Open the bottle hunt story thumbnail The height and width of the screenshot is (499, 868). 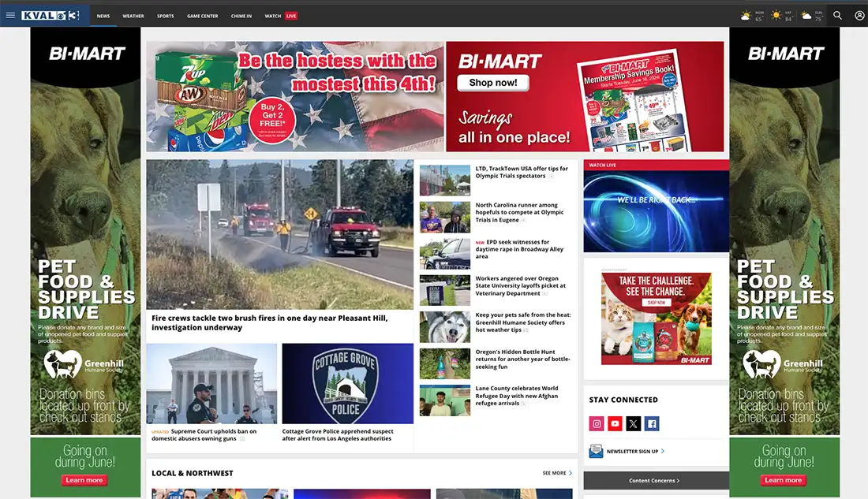(445, 363)
